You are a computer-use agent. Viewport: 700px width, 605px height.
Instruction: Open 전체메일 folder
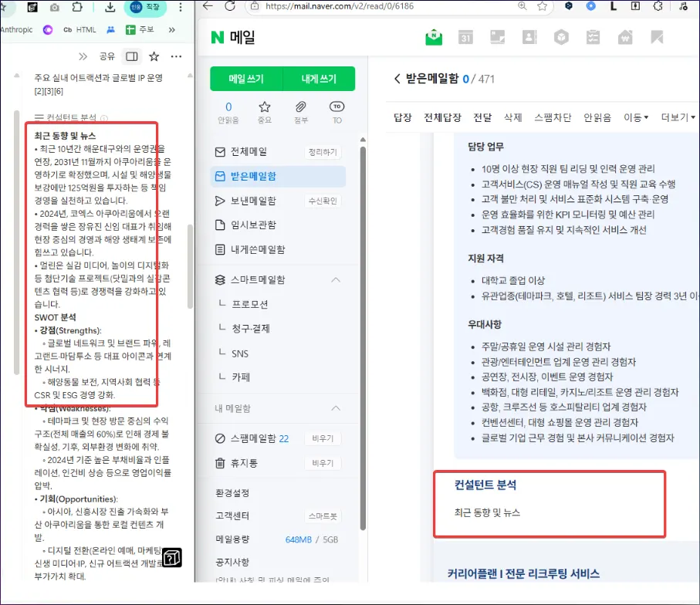tap(249, 152)
